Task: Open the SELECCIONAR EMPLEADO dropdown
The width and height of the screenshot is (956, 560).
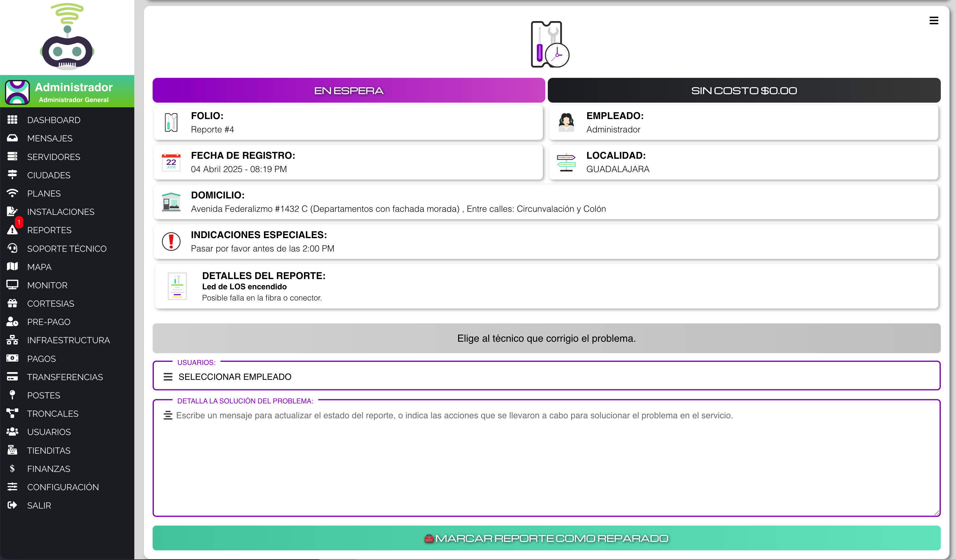Action: pos(546,376)
